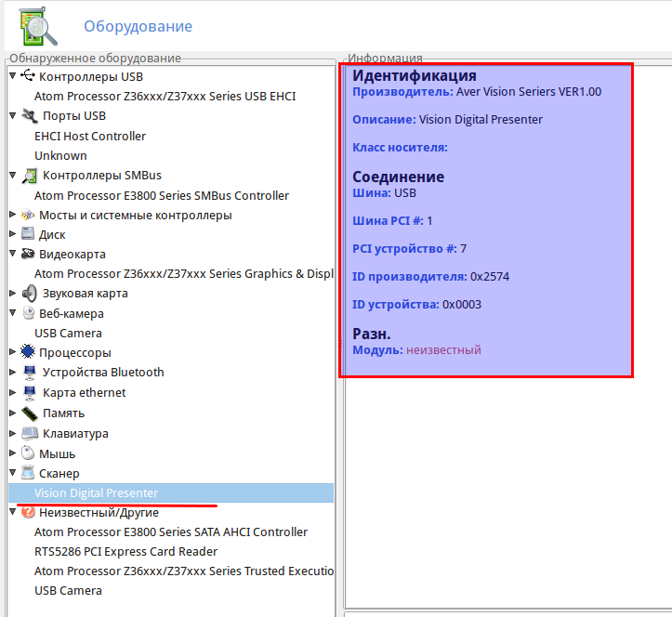
Task: Select Vision Digital Presenter scanner entry
Action: 171,492
